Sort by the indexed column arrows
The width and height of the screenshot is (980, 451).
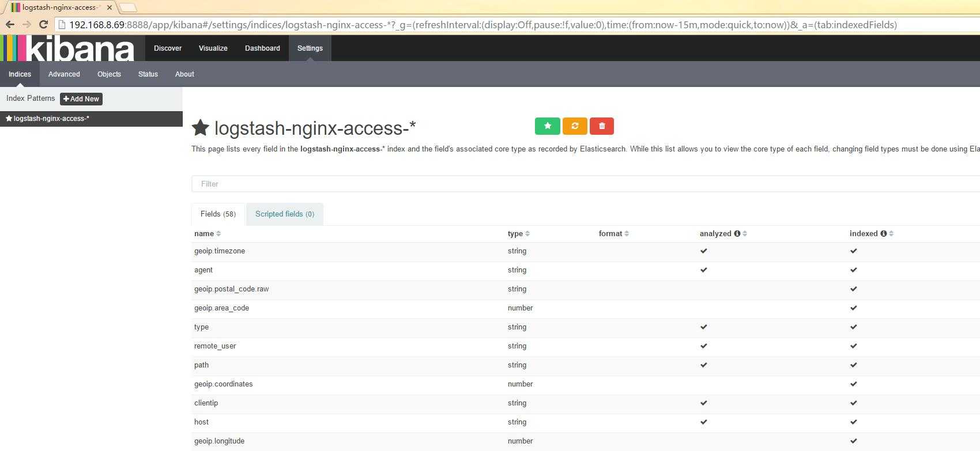click(x=891, y=233)
